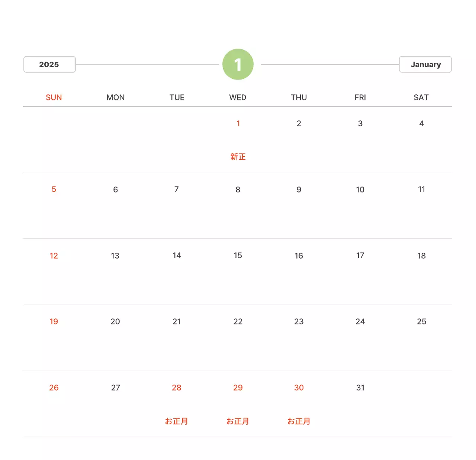Pick date 15 in the calendar
476x460 pixels.
pyautogui.click(x=238, y=256)
